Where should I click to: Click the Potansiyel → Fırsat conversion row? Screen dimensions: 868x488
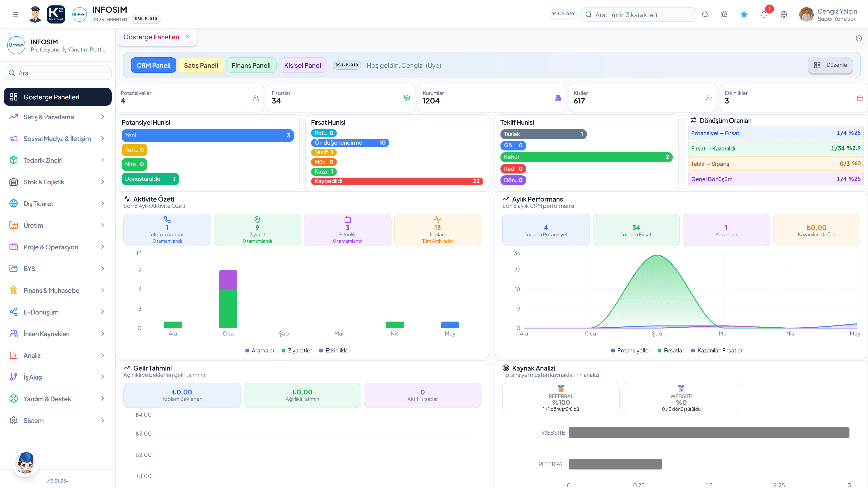click(x=775, y=133)
